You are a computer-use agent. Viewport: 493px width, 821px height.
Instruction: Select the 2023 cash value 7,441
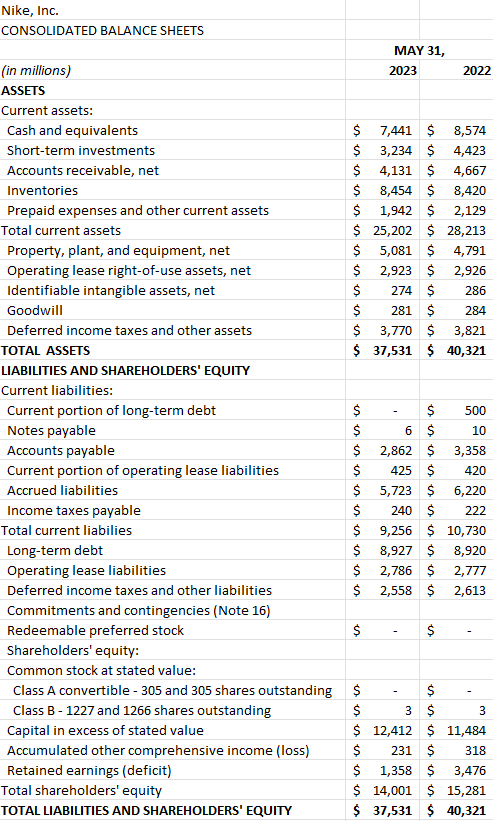click(x=396, y=130)
